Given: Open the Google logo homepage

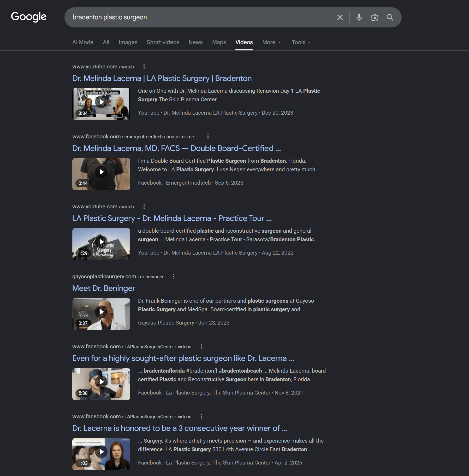Looking at the screenshot, I should [29, 17].
